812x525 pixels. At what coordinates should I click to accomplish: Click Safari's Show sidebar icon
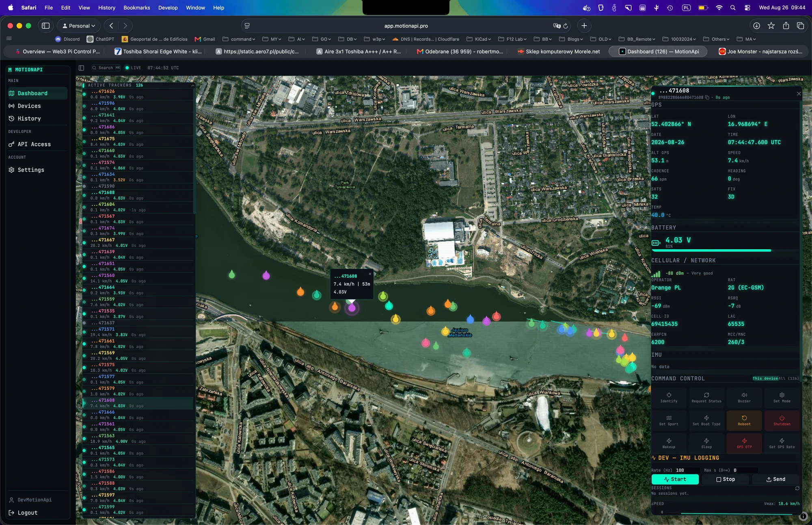tap(45, 26)
